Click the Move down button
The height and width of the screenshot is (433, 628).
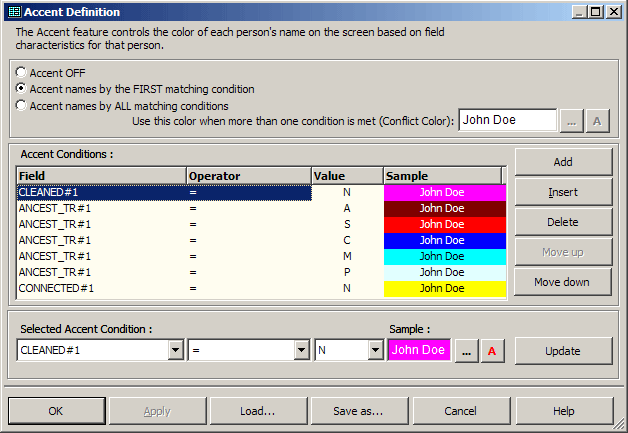(x=563, y=282)
